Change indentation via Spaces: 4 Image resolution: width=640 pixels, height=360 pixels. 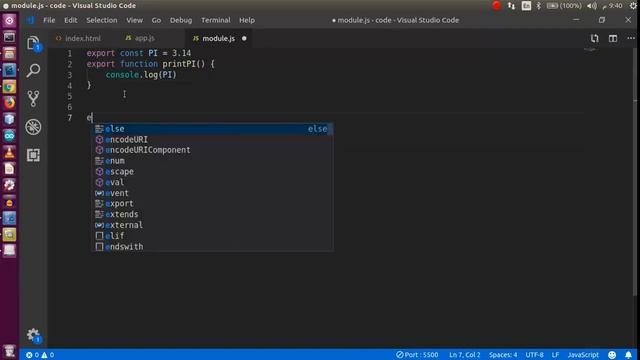pyautogui.click(x=503, y=355)
